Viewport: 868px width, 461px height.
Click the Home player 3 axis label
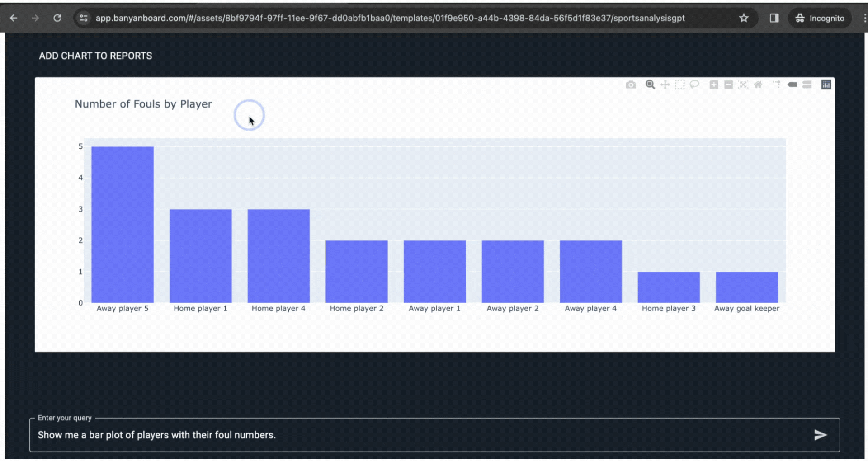click(669, 308)
